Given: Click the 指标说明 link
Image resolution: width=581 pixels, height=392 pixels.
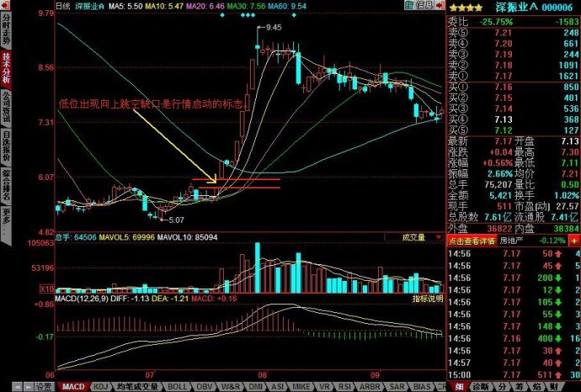Looking at the screenshot, I should pos(428,299).
